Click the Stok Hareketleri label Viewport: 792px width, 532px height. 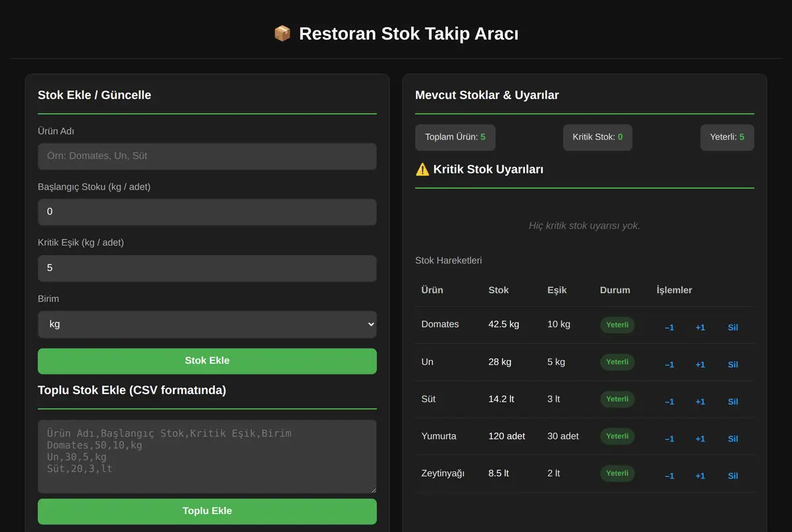[448, 260]
